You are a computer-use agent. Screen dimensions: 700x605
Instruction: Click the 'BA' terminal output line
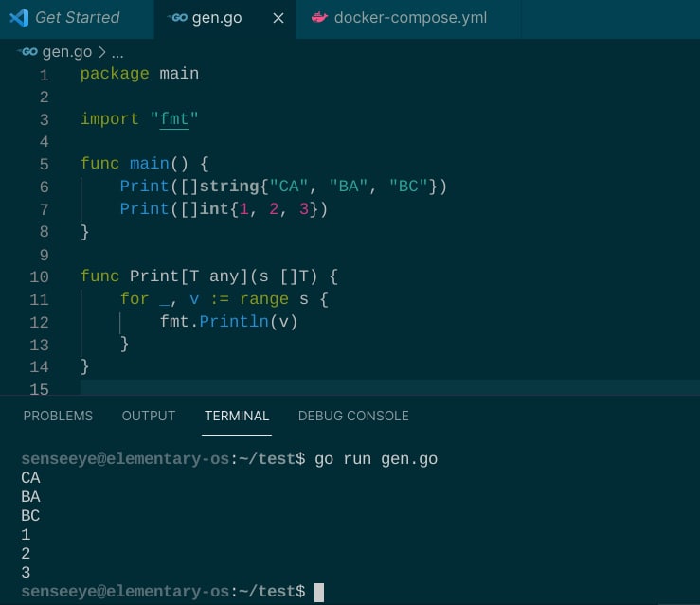point(30,496)
